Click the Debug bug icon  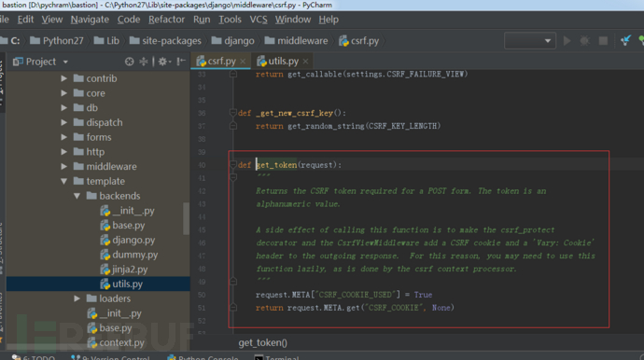point(585,41)
